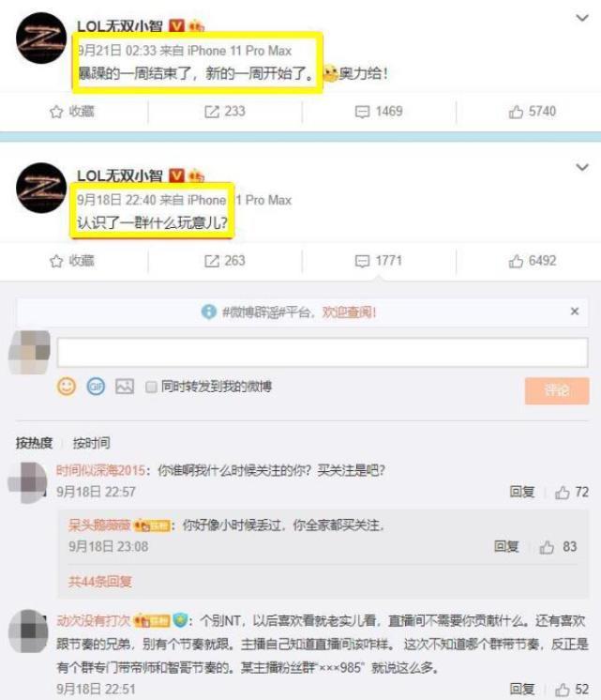Open LOL无双小智 avatar on first post
Viewport: 601px width, 700px height.
[41, 38]
